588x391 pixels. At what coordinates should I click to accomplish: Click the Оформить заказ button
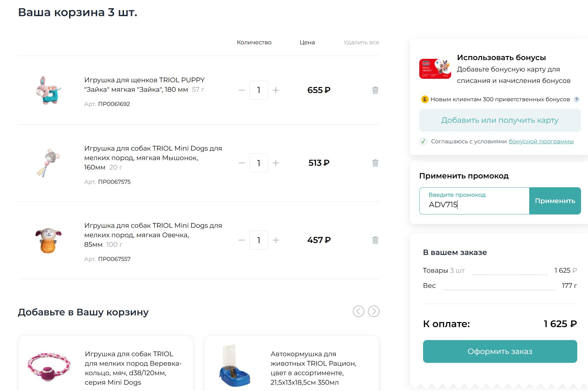(x=500, y=351)
